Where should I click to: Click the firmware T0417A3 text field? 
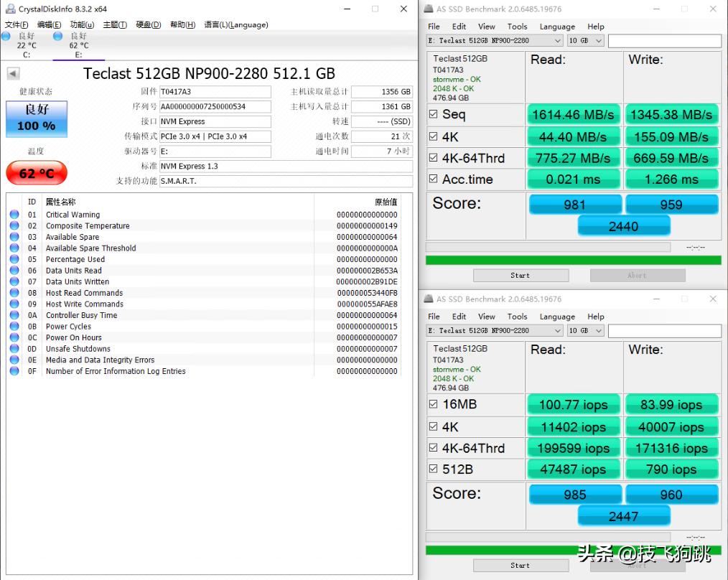point(215,92)
